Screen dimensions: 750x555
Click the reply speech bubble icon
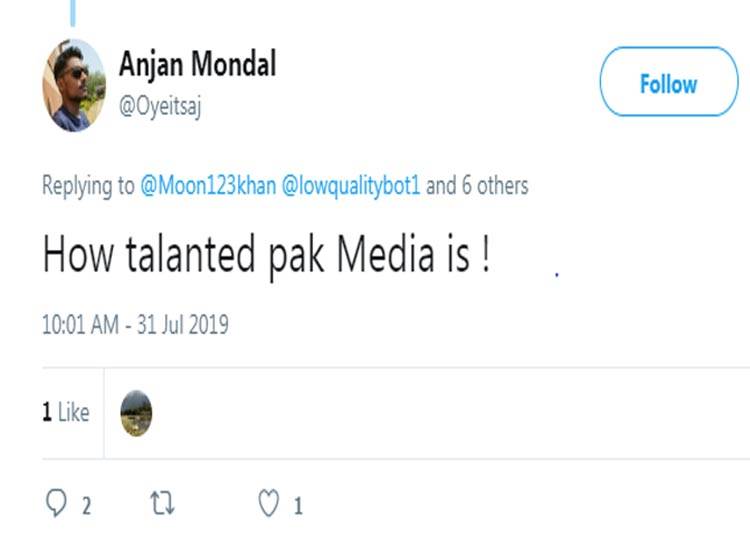point(57,503)
